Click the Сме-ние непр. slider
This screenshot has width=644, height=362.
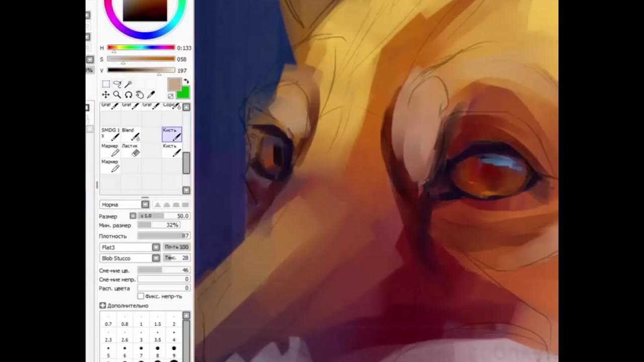point(164,279)
